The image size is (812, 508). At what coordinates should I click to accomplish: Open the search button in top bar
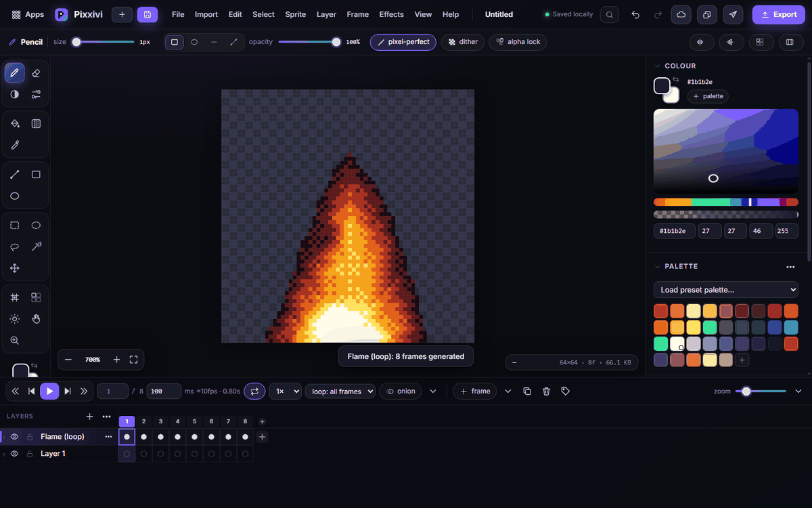[x=610, y=14]
